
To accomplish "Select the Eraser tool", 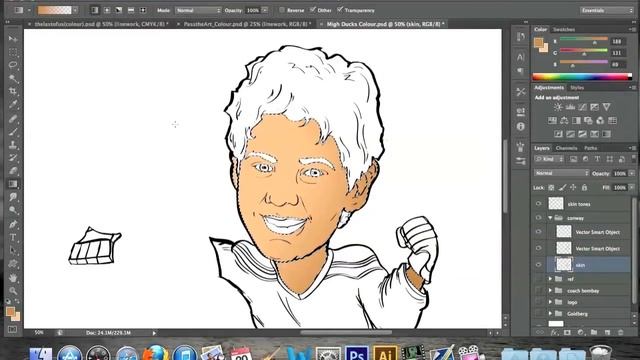I will (x=13, y=171).
